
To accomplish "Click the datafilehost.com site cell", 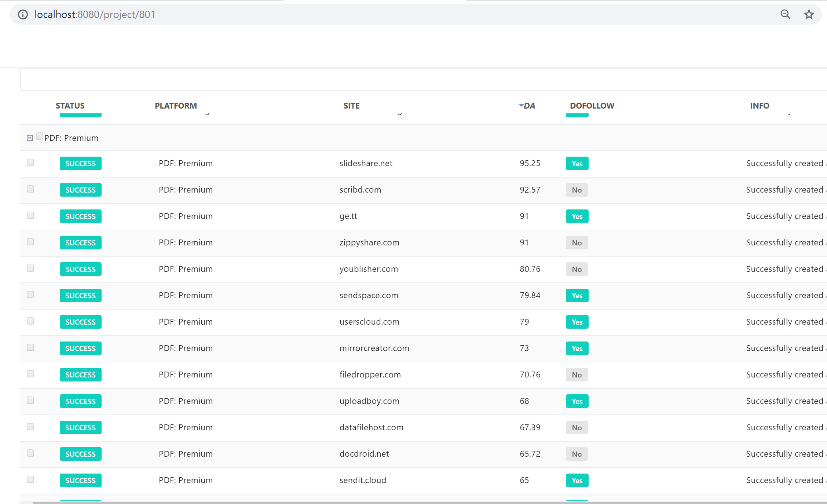I will (x=372, y=427).
